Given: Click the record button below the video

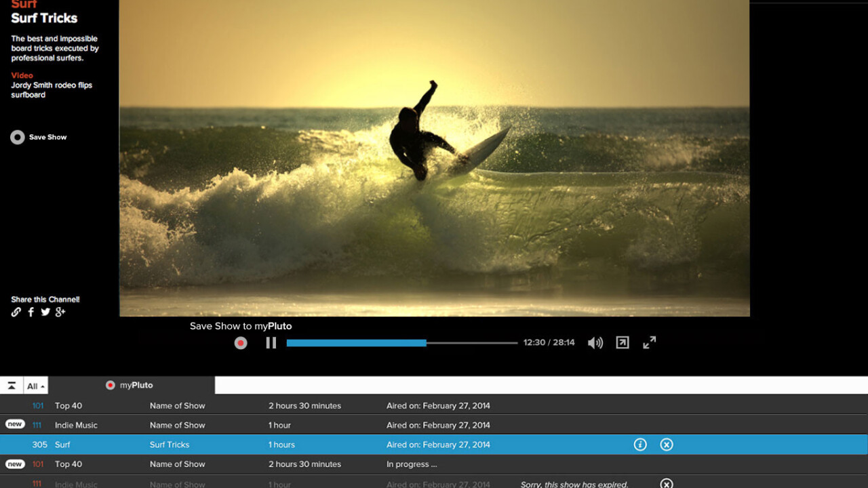Looking at the screenshot, I should click(241, 343).
